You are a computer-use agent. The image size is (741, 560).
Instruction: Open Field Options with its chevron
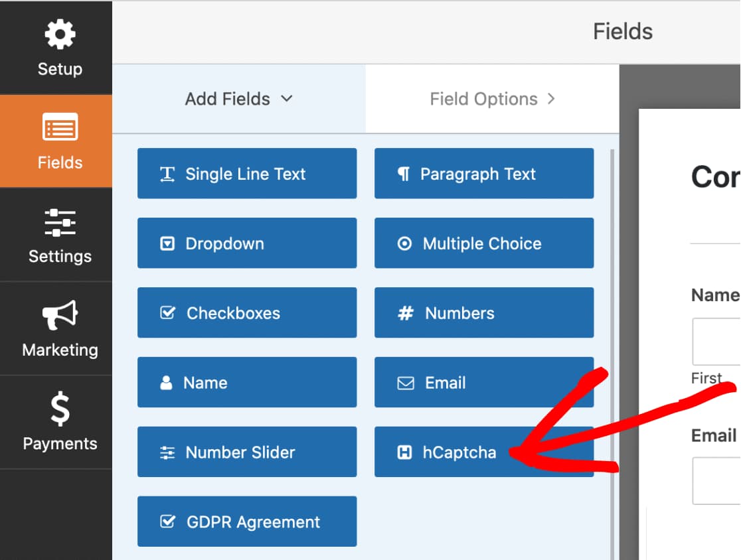click(550, 98)
